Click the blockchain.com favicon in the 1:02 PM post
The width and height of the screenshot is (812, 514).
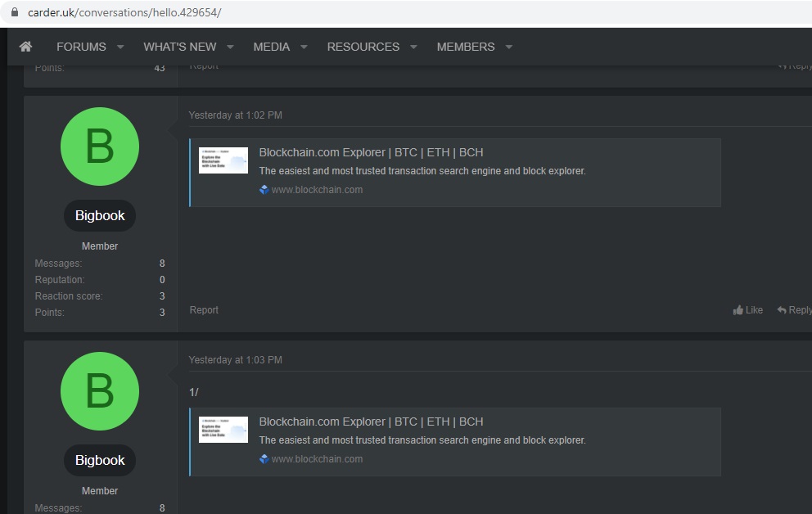(264, 190)
